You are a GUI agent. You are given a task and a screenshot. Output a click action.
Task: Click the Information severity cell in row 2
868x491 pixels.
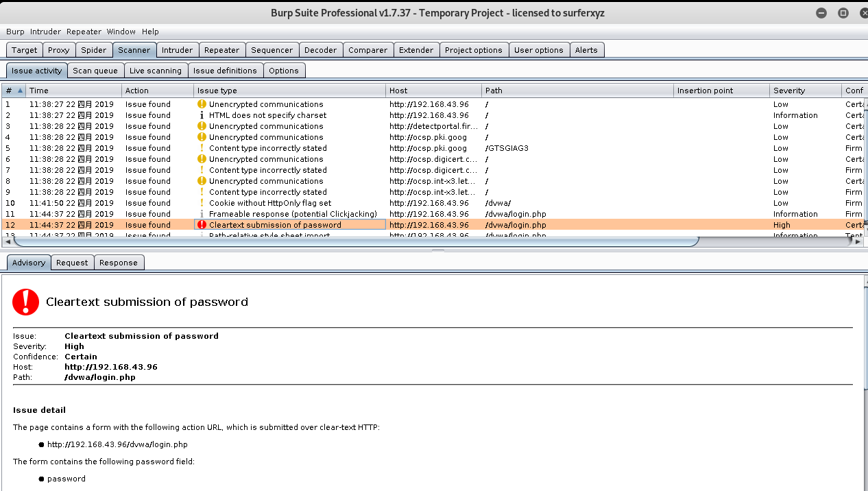[805, 115]
